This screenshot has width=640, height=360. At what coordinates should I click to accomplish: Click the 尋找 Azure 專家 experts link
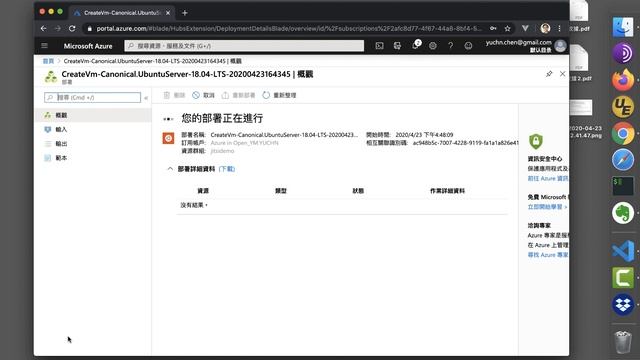(548, 255)
